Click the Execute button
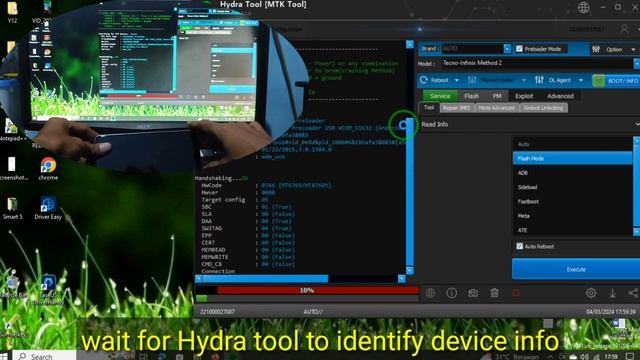Image resolution: width=640 pixels, height=360 pixels. pyautogui.click(x=576, y=269)
